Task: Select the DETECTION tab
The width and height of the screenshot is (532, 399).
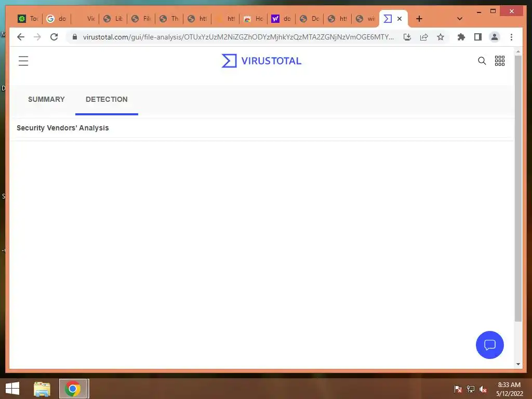Action: (x=107, y=99)
